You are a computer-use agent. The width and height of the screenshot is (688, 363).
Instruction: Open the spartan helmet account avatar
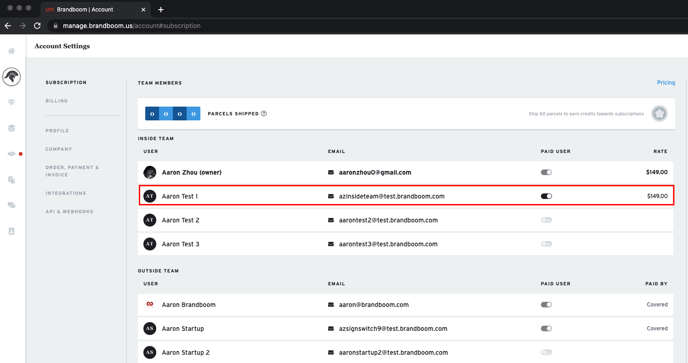click(x=11, y=77)
